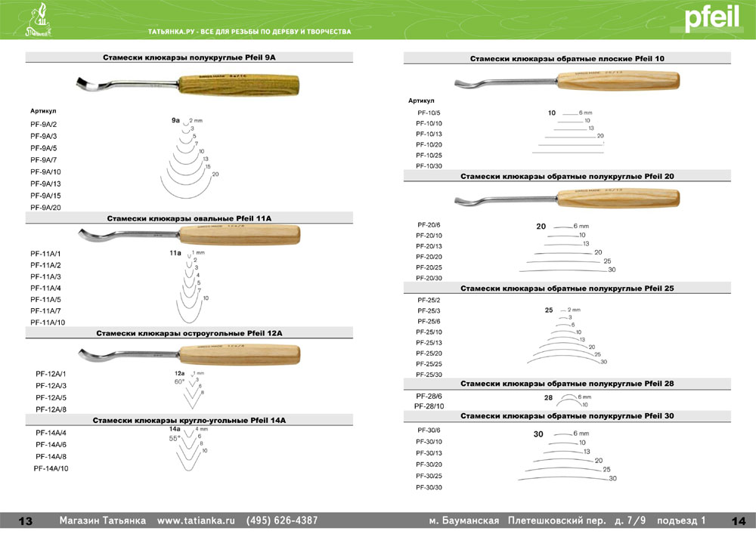Viewport: 756px width, 534px height.
Task: Select article PF-20/6
Action: (x=429, y=225)
